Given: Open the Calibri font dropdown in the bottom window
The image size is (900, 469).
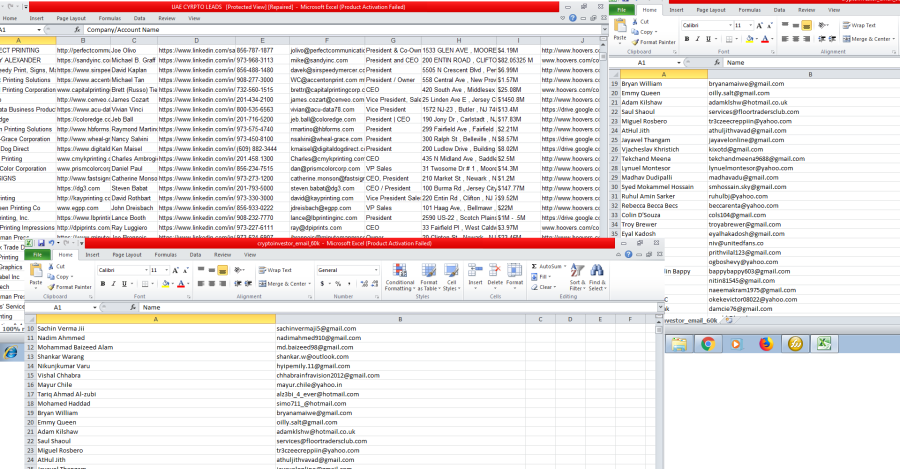Looking at the screenshot, I should pos(146,270).
